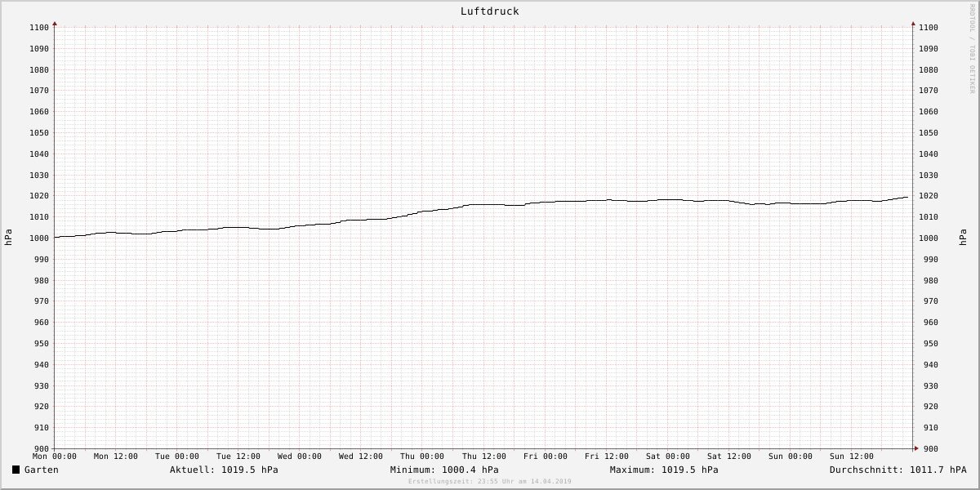Click the 1100 label on right axis
Image resolution: width=980 pixels, height=490 pixels.
click(929, 28)
